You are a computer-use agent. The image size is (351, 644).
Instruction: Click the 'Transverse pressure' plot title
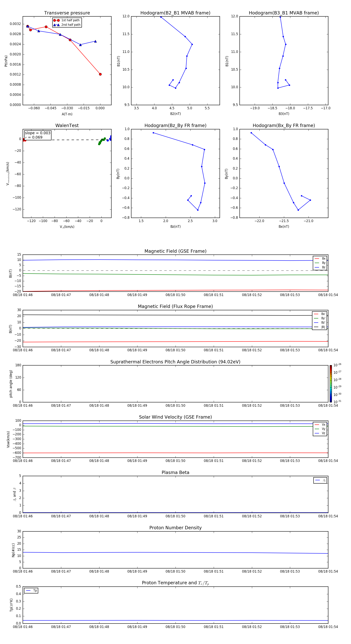67,13
